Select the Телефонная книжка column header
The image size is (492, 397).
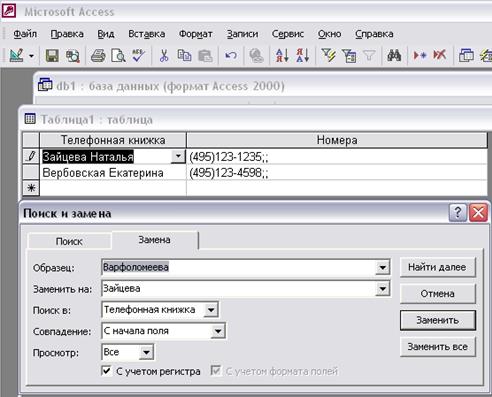[113, 140]
